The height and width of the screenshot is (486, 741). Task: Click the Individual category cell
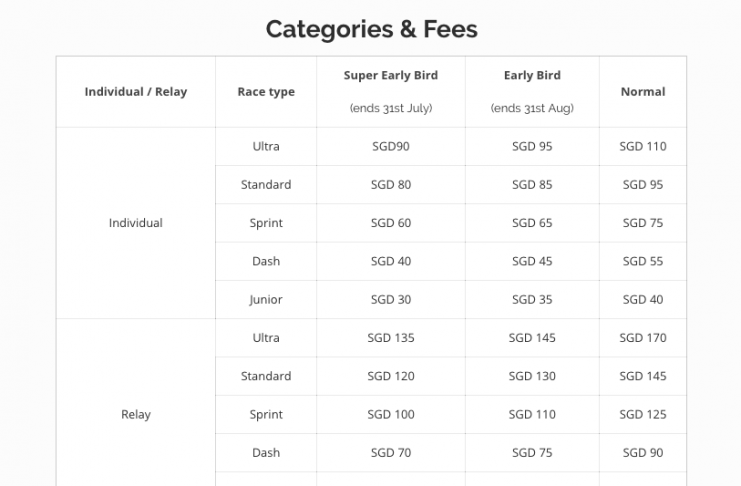point(136,223)
